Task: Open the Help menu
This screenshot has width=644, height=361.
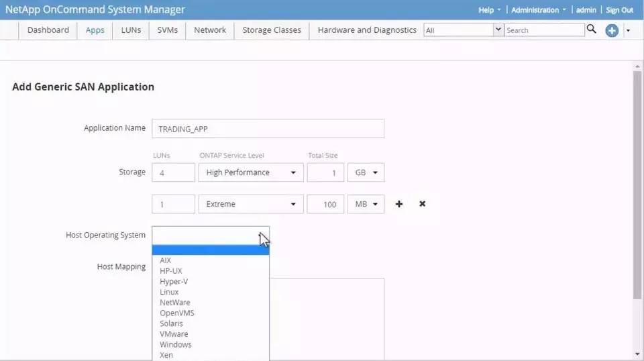Action: coord(489,10)
